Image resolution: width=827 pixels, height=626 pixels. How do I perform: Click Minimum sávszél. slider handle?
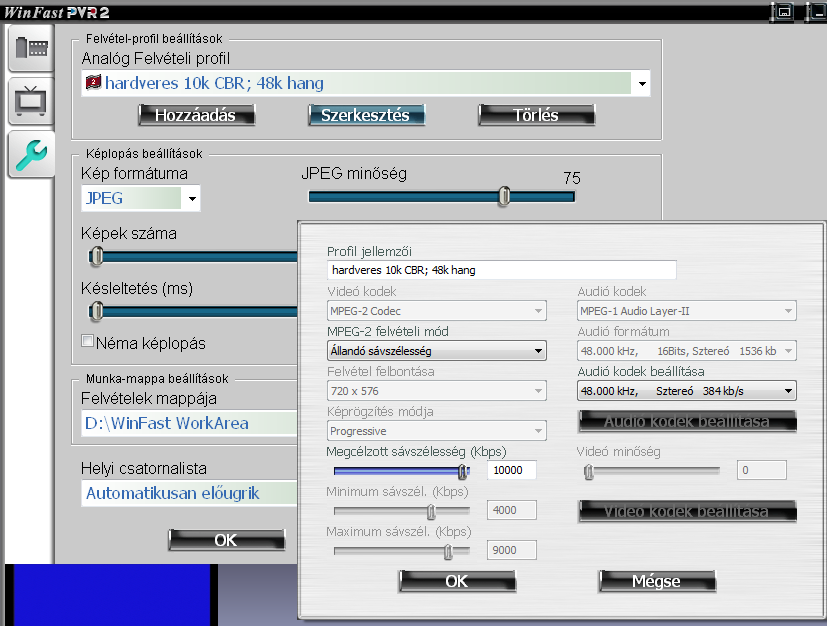pyautogui.click(x=431, y=511)
